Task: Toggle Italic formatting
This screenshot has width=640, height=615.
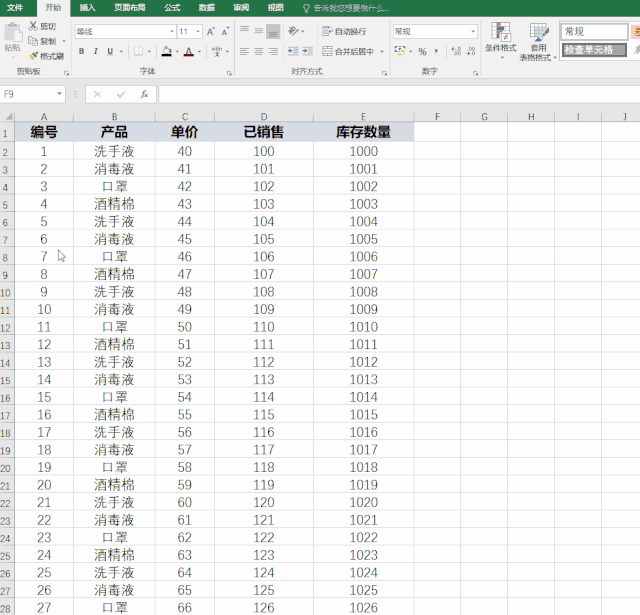Action: click(x=96, y=51)
